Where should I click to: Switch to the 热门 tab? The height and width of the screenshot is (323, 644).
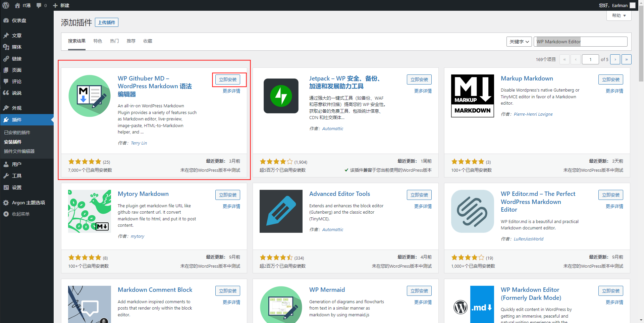[114, 41]
